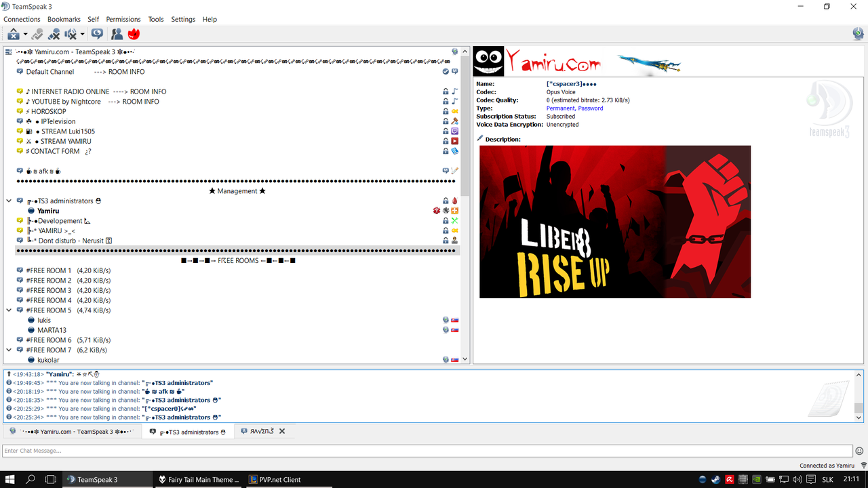Collapse the Yamiru.com server tree

[8, 52]
